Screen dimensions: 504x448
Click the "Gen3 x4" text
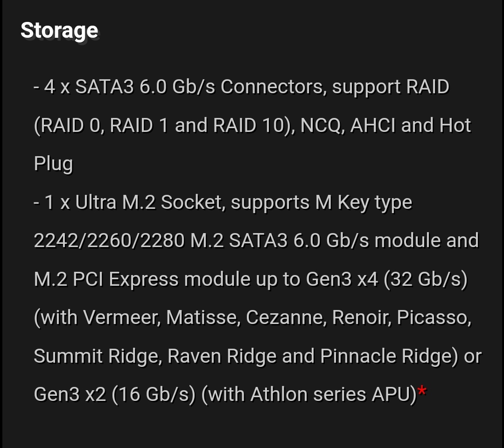[x=342, y=279]
